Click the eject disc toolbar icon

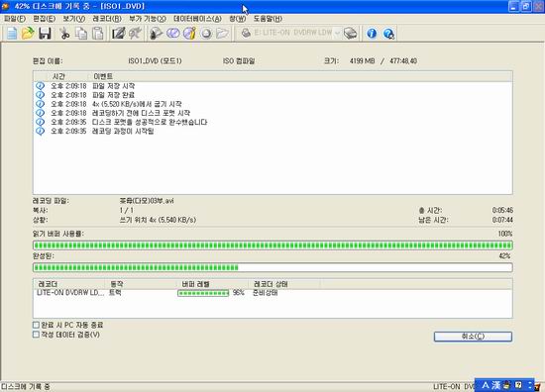click(206, 34)
